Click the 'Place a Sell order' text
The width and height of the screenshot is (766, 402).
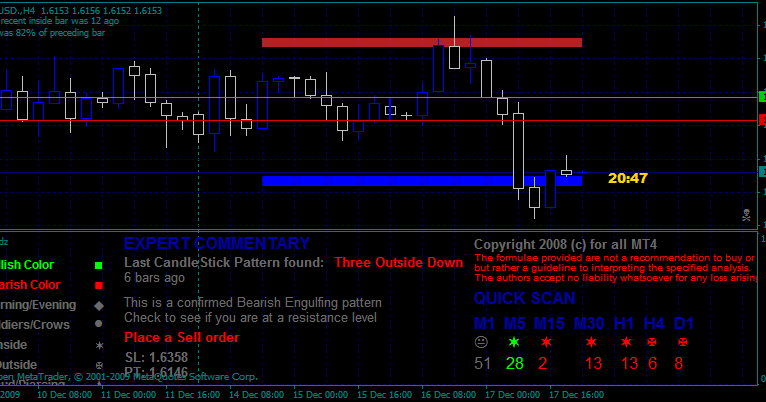pos(182,338)
